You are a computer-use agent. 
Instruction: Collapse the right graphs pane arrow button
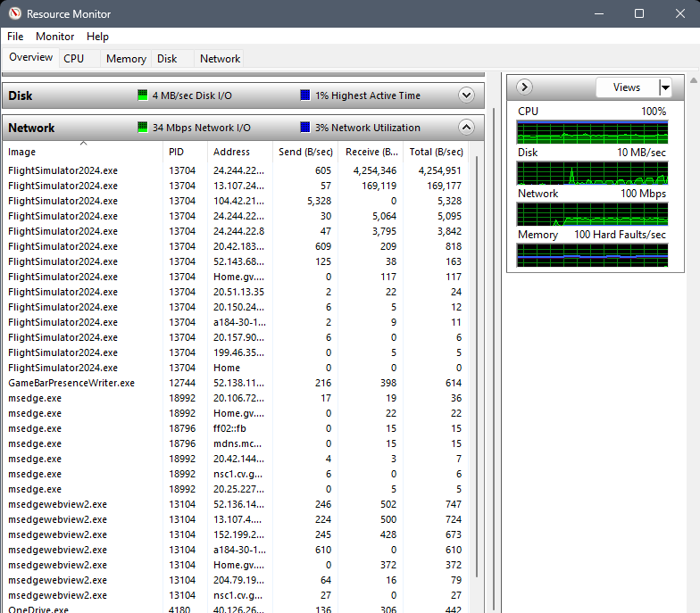pos(525,87)
